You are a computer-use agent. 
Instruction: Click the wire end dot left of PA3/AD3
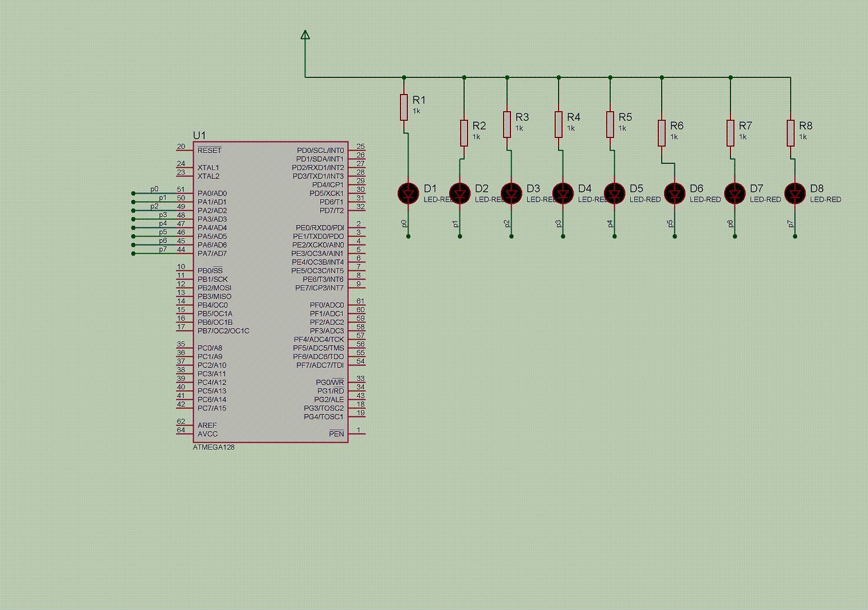[x=133, y=219]
